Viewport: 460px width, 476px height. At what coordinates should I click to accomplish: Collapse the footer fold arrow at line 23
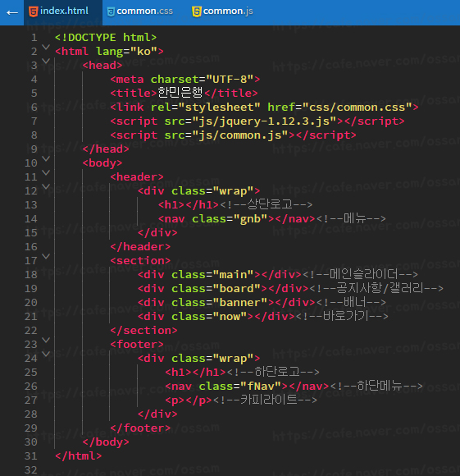tap(46, 341)
